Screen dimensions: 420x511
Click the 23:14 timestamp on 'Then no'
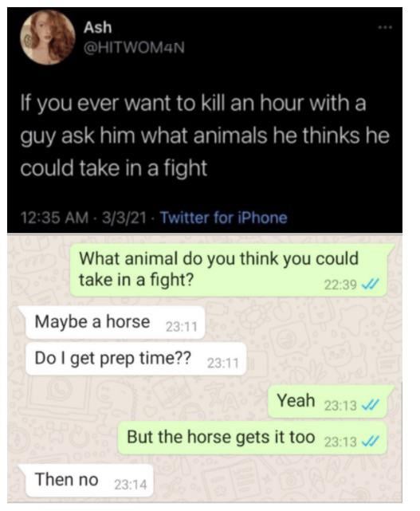131,485
